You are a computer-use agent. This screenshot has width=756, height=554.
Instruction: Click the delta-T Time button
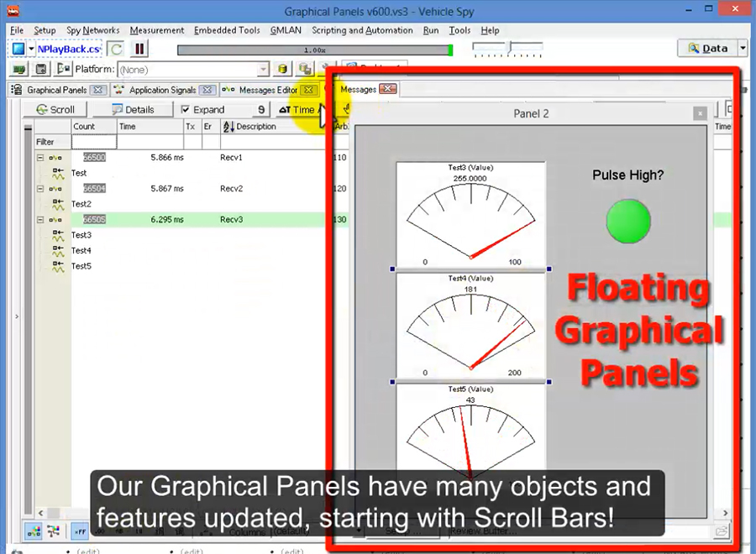point(297,110)
